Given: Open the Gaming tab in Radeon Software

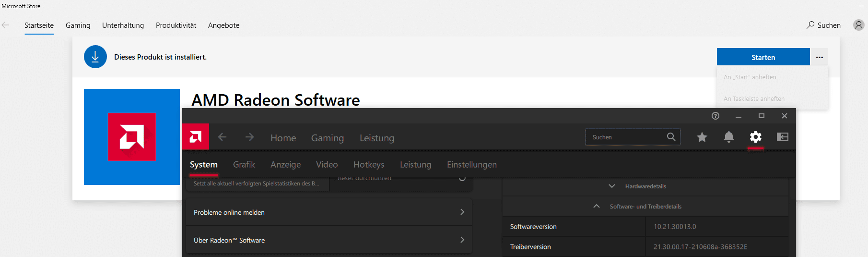Looking at the screenshot, I should point(328,138).
